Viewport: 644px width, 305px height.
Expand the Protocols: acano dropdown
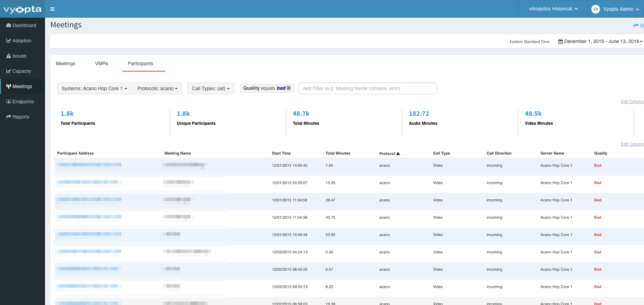click(x=157, y=88)
